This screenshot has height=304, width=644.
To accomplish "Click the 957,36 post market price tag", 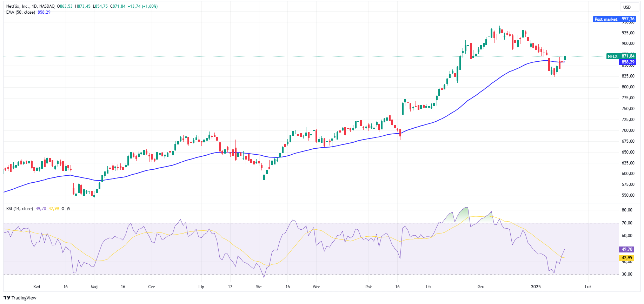I will [628, 19].
